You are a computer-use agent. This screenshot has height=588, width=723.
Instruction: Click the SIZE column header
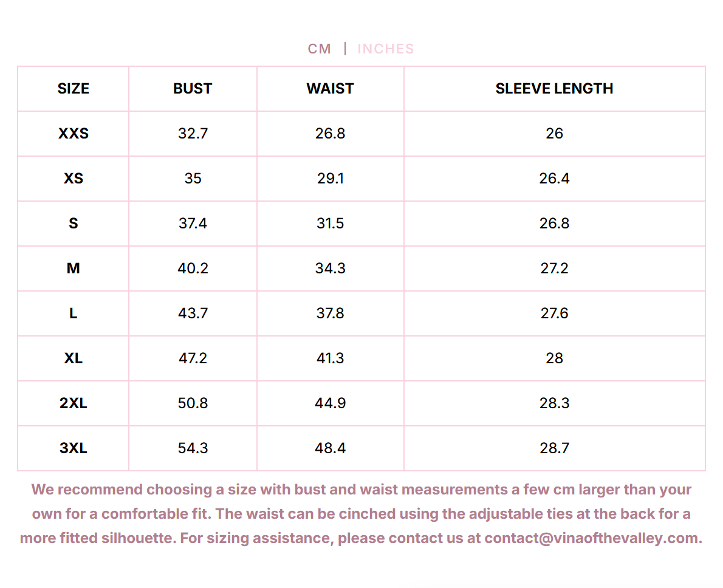74,89
